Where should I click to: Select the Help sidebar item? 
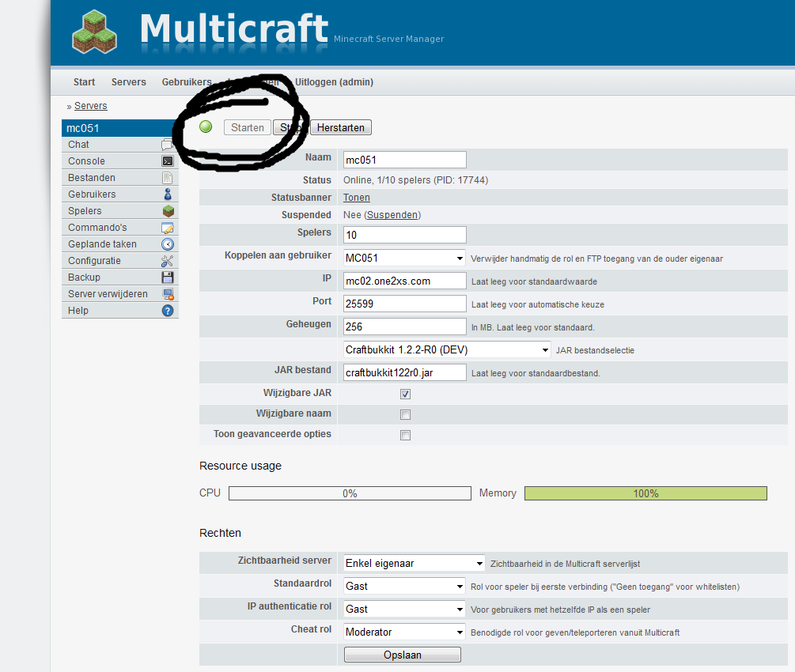[x=120, y=311]
